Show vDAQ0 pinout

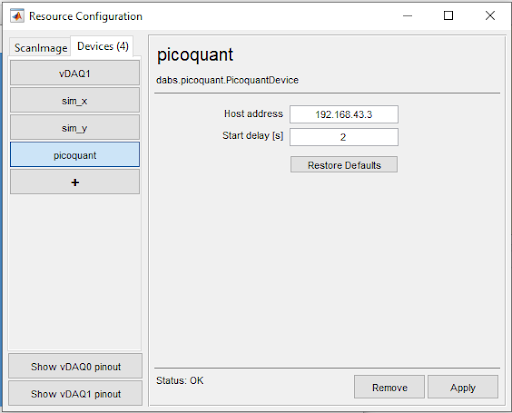click(x=75, y=366)
